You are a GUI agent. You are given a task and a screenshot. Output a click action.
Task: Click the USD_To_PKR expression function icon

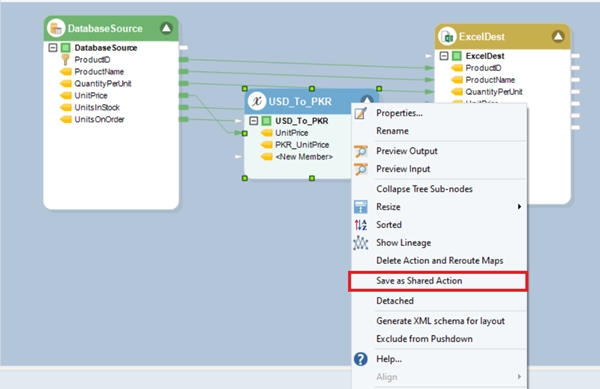[257, 101]
